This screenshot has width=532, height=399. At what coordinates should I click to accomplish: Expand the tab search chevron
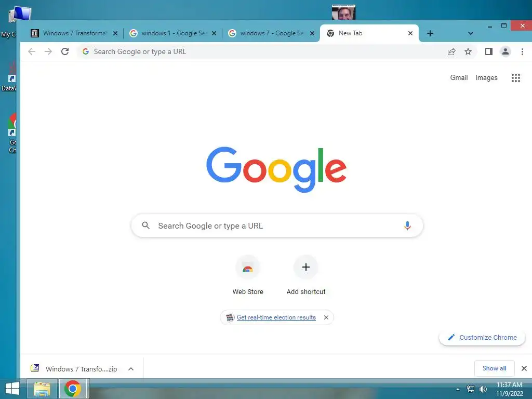[470, 33]
